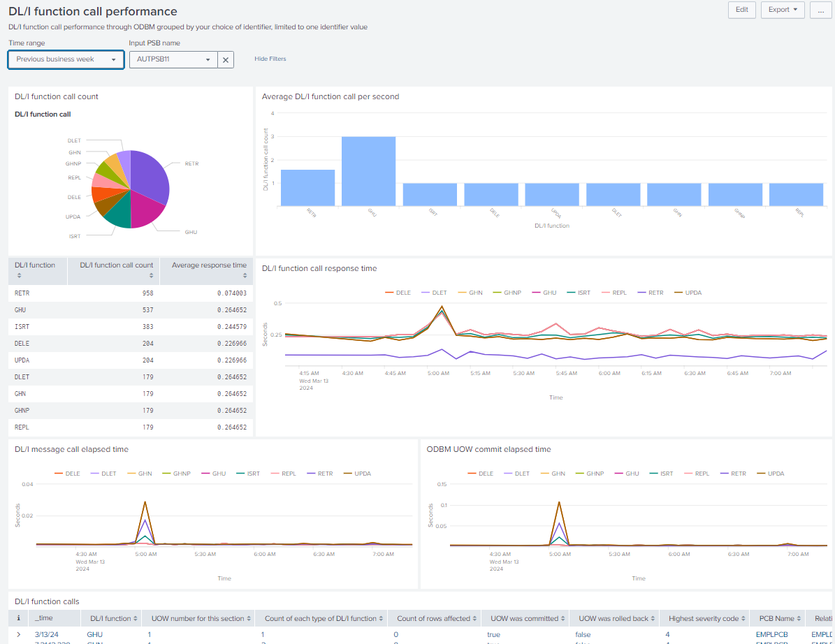Open the Export menu
This screenshot has height=644, width=835.
coord(783,10)
